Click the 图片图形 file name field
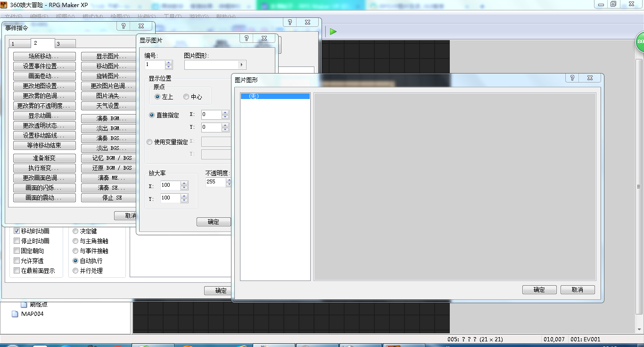The width and height of the screenshot is (644, 347). [211, 65]
